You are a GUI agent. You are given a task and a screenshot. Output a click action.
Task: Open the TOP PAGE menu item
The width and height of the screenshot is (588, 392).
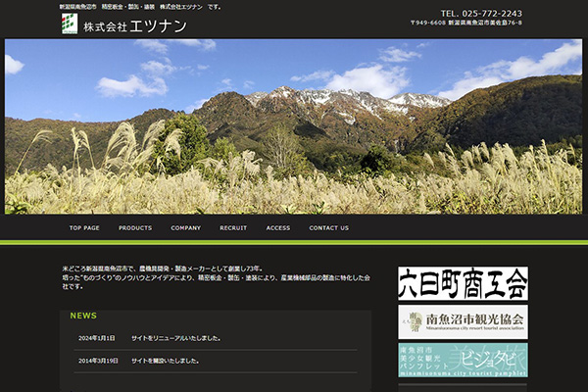click(x=84, y=227)
